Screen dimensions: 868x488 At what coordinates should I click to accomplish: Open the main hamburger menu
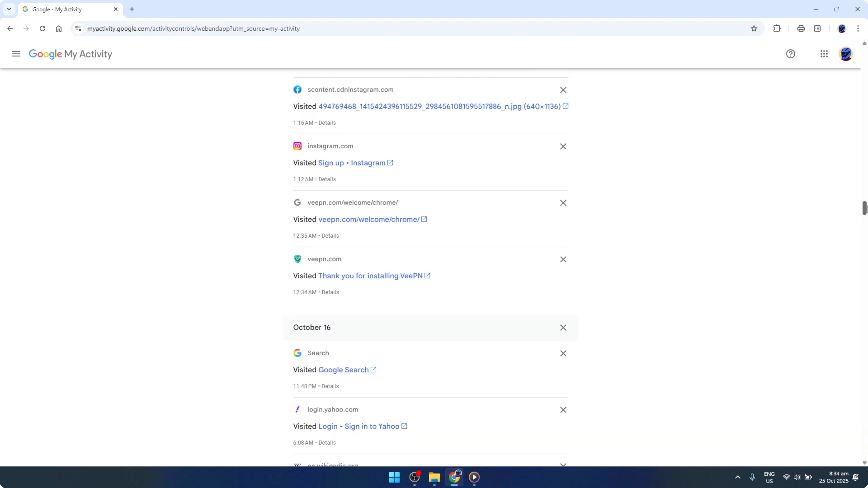(x=16, y=54)
